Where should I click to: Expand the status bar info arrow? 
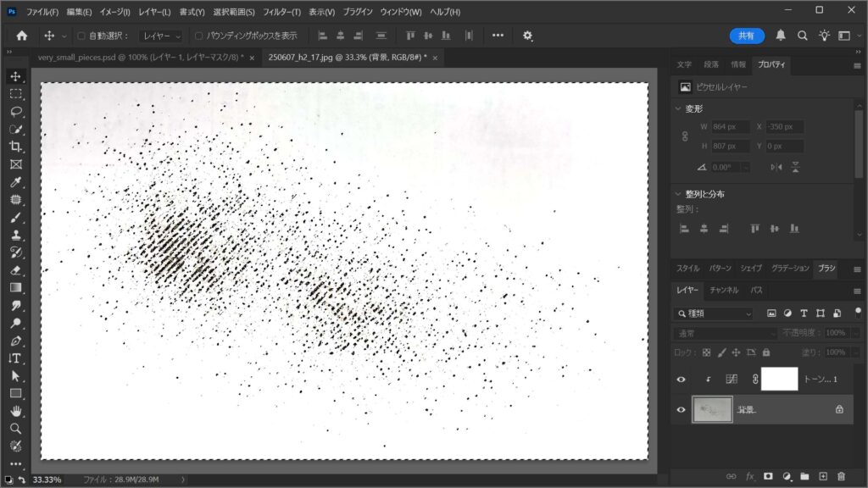(183, 480)
